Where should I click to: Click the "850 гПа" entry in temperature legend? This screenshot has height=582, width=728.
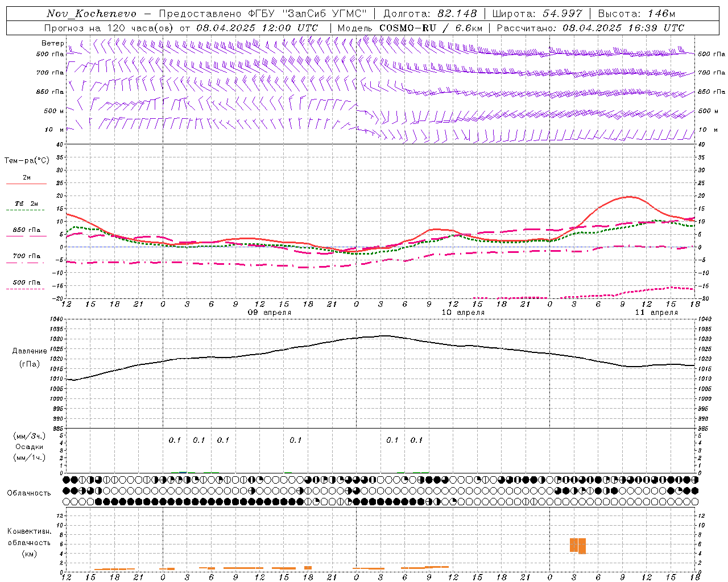(x=26, y=230)
